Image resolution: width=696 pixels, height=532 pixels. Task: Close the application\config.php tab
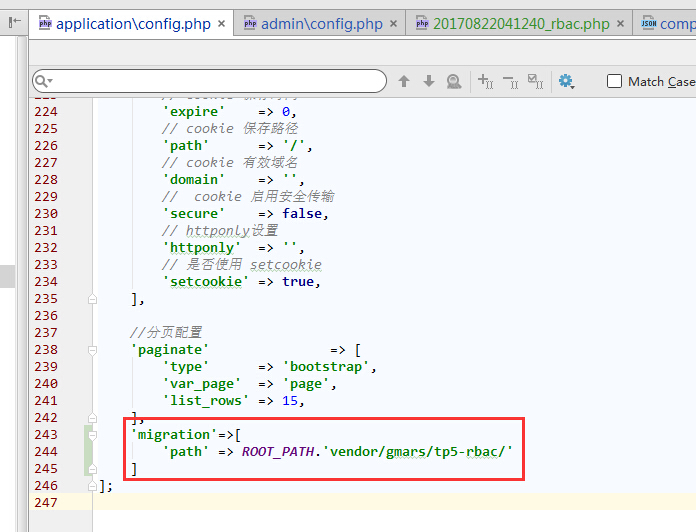click(x=220, y=23)
